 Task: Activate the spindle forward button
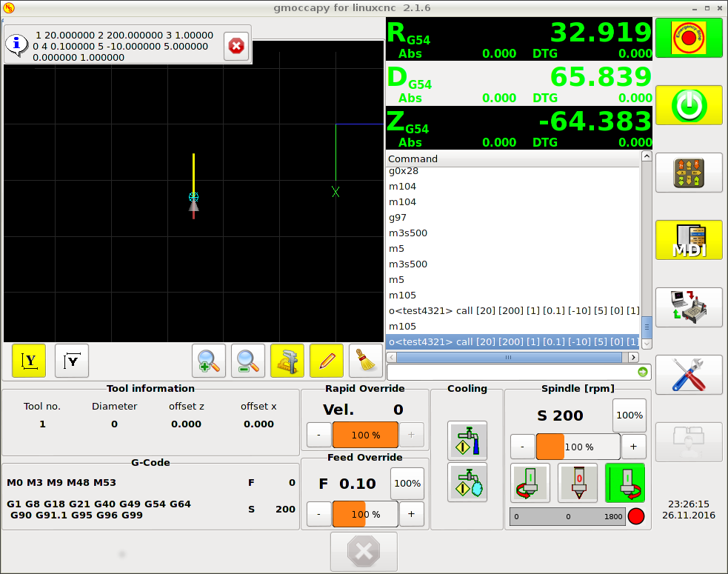click(x=625, y=483)
